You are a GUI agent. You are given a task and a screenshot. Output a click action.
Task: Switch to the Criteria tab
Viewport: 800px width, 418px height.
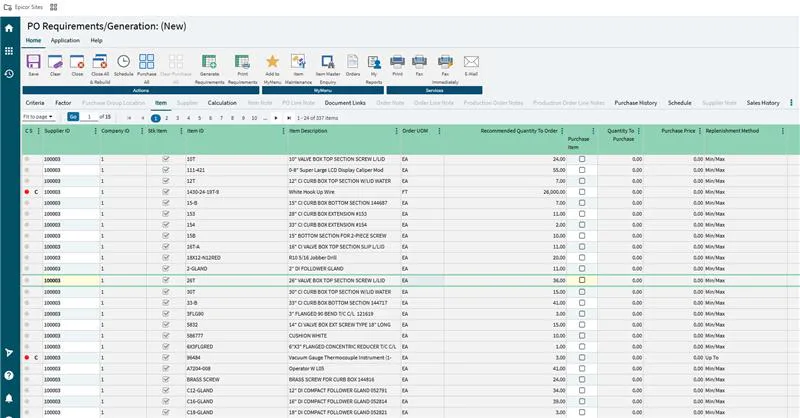[35, 103]
